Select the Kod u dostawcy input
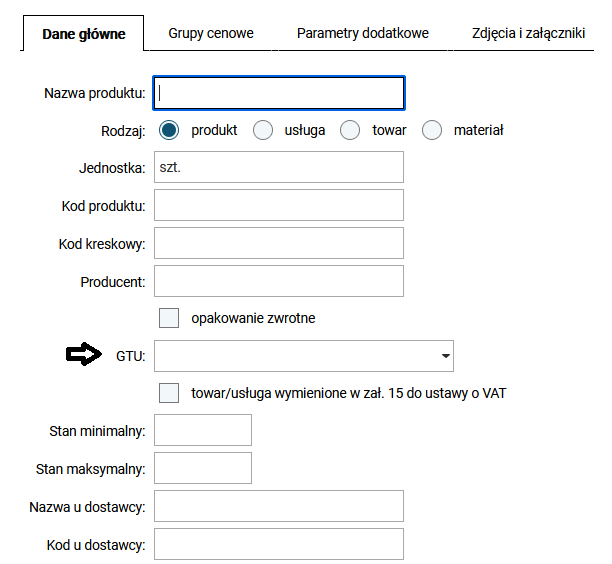Image resolution: width=612 pixels, height=564 pixels. click(x=279, y=545)
